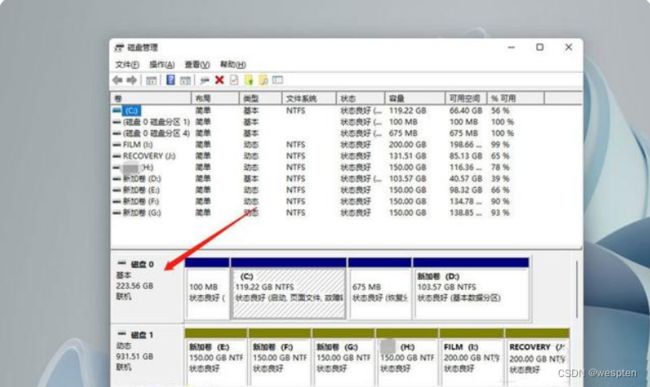Viewport: 650px width, 387px height.
Task: Open the 查看(V) menu
Action: 197,65
